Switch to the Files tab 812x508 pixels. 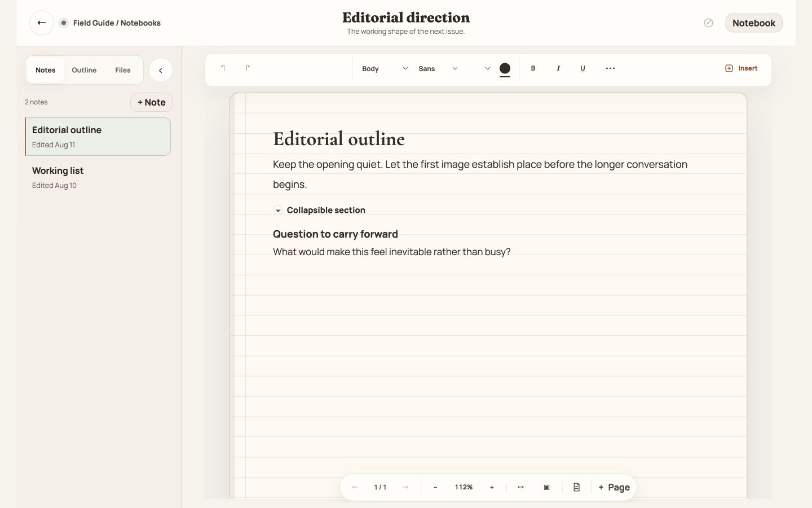(x=123, y=71)
